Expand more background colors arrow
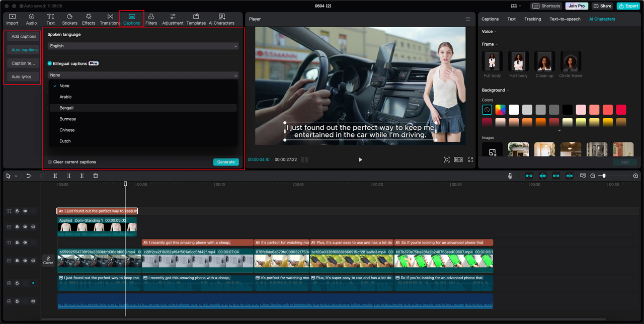The width and height of the screenshot is (644, 324). point(559,131)
